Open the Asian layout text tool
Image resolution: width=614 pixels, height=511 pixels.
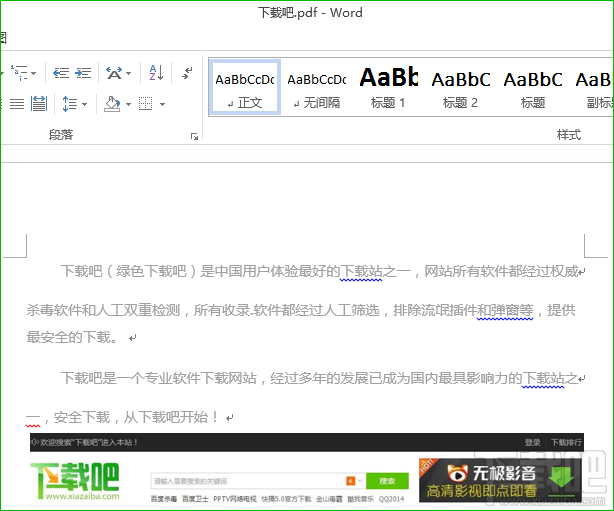tap(114, 73)
